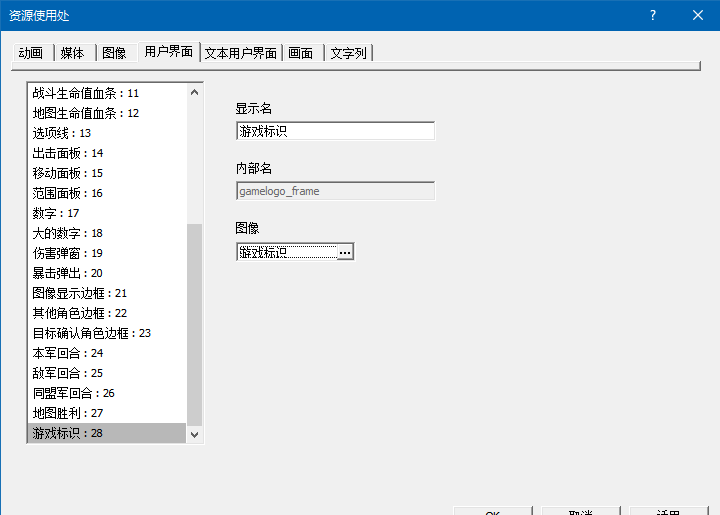Select list item 同盟军回合 : 26
The image size is (720, 515).
pyautogui.click(x=107, y=393)
